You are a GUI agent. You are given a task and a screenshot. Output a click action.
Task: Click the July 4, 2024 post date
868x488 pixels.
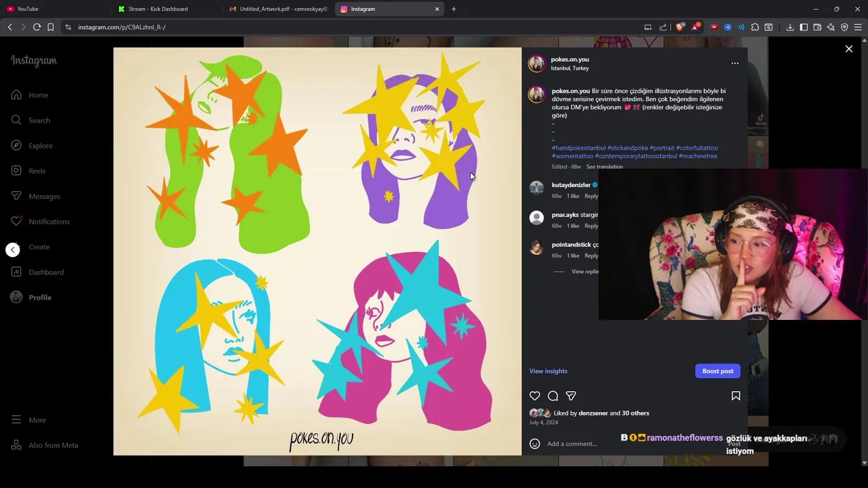tap(544, 422)
